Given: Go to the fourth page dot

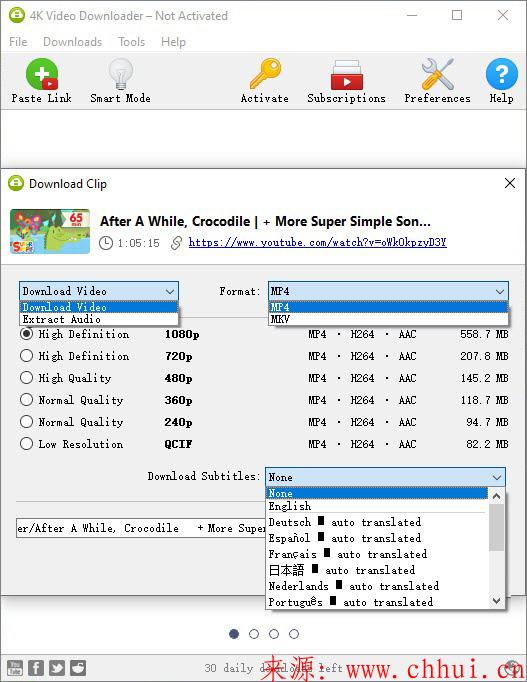Looking at the screenshot, I should coord(294,634).
